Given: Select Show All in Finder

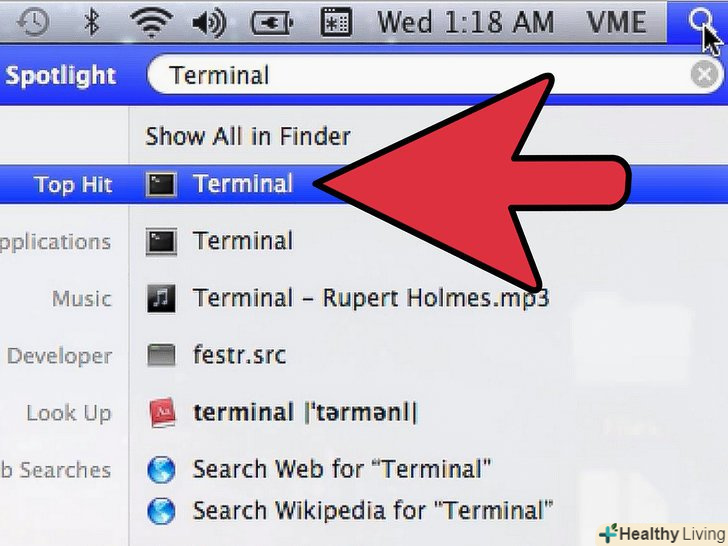Looking at the screenshot, I should coord(247,136).
